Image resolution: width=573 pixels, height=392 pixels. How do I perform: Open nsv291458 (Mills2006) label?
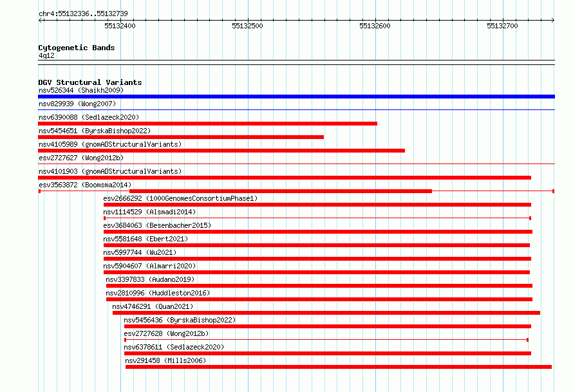click(x=165, y=360)
